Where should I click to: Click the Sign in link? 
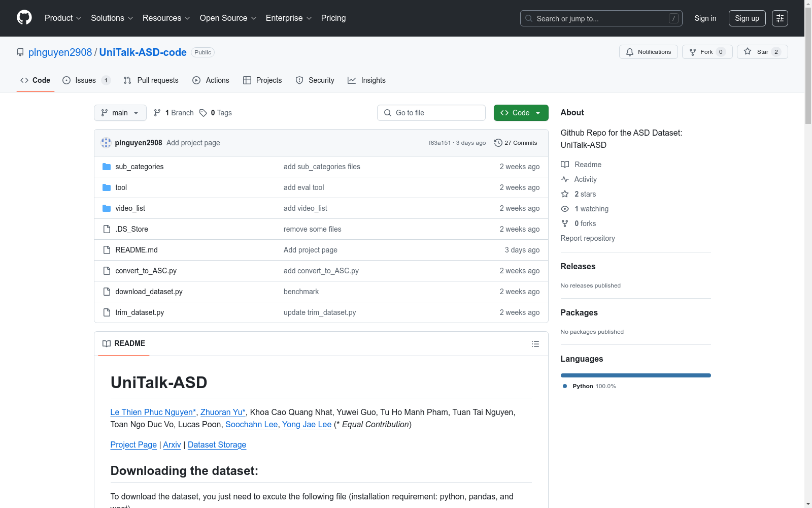pyautogui.click(x=705, y=18)
